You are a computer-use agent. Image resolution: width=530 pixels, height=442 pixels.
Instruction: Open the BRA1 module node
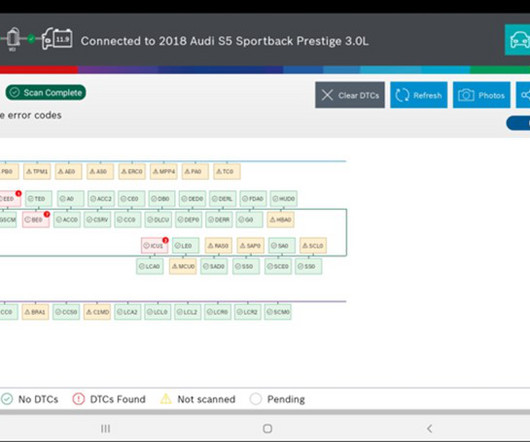point(35,312)
